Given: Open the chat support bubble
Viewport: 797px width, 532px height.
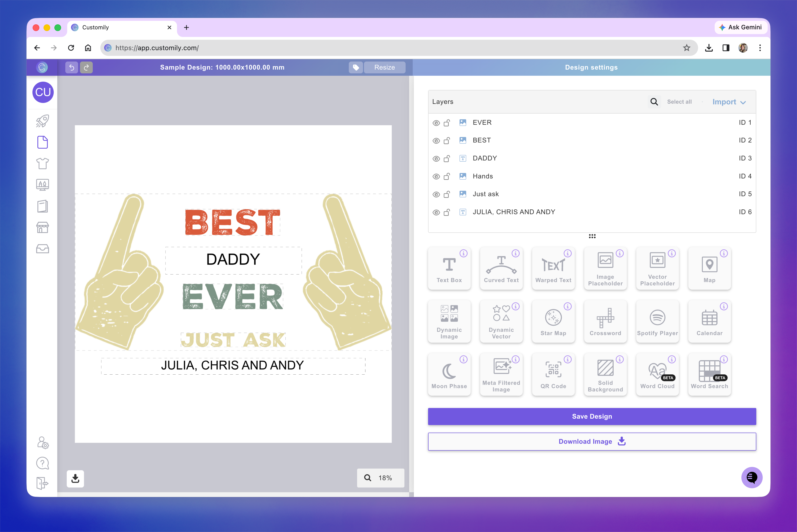Looking at the screenshot, I should 752,477.
